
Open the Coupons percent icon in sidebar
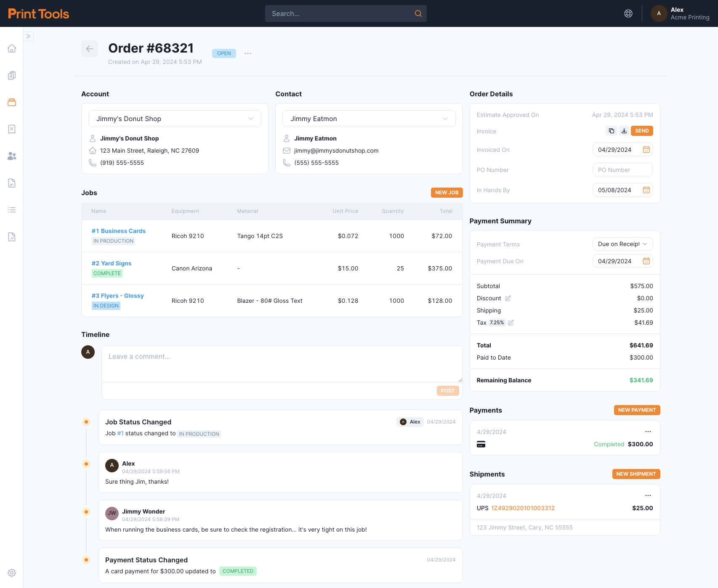[12, 129]
